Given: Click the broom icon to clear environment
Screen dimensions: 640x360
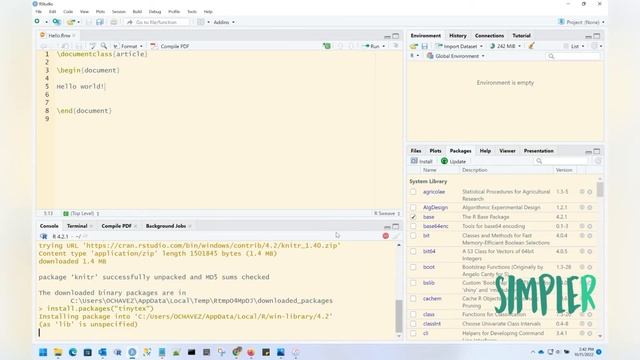Looking at the screenshot, I should coord(531,46).
